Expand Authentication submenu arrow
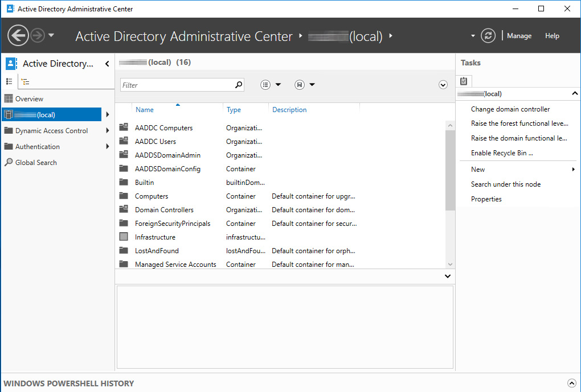The image size is (581, 392). coord(108,146)
